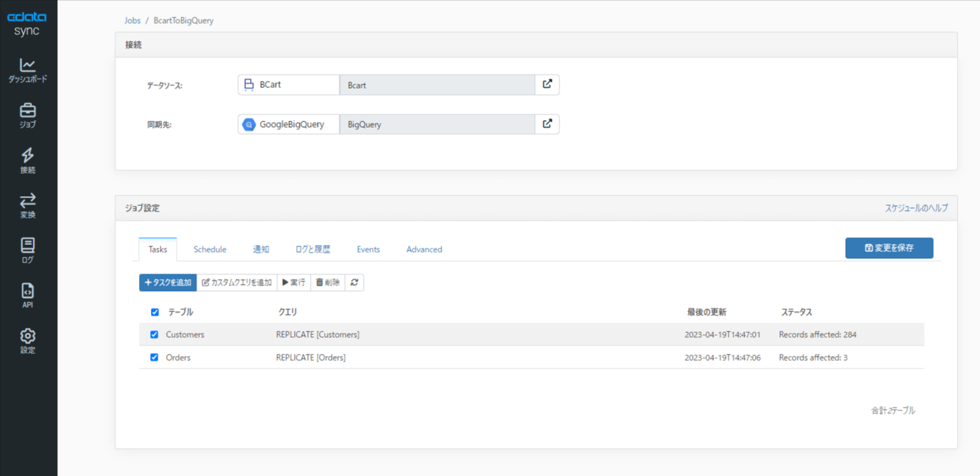Open the Advanced tab
This screenshot has width=980, height=476.
(424, 249)
